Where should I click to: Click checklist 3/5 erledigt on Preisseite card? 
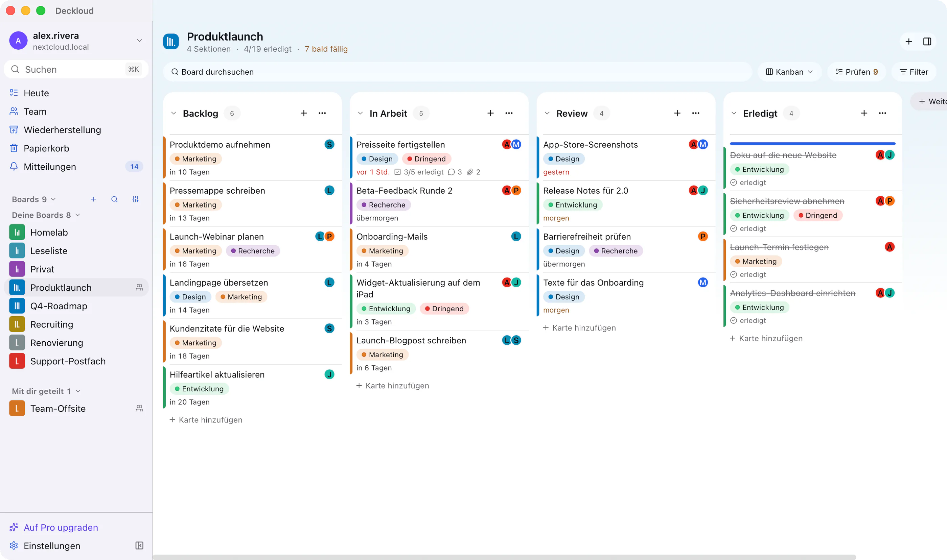click(x=419, y=172)
